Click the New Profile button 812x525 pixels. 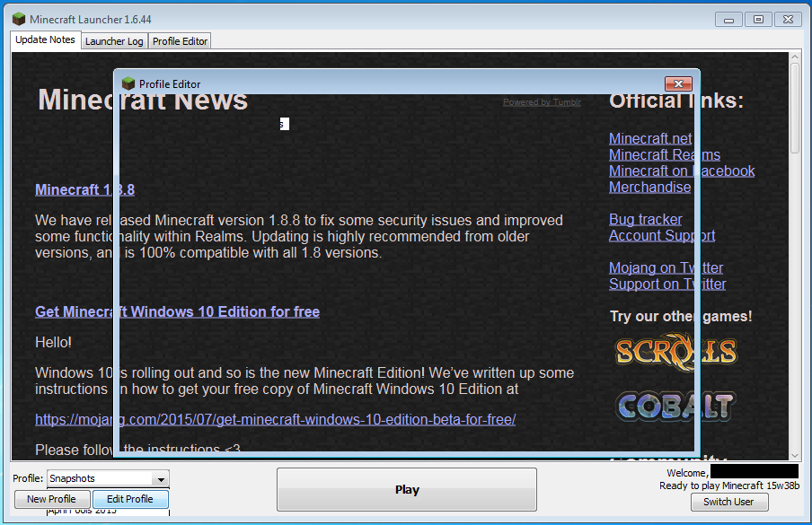click(52, 499)
